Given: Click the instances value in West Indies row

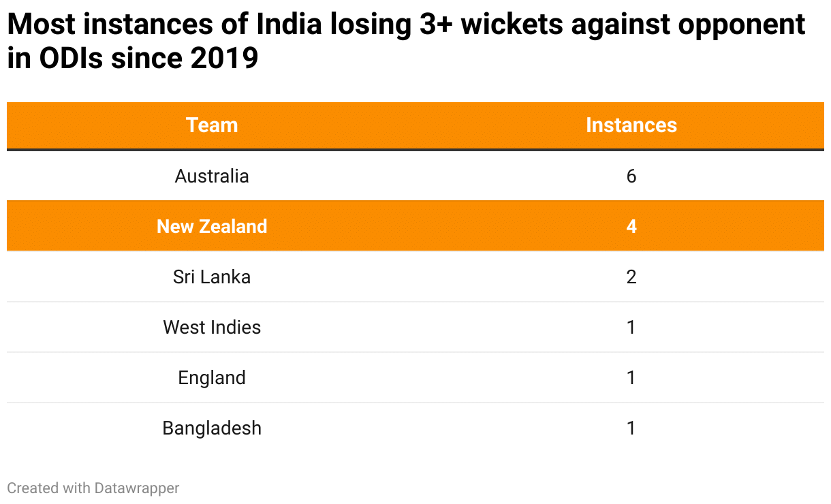Looking at the screenshot, I should point(631,328).
